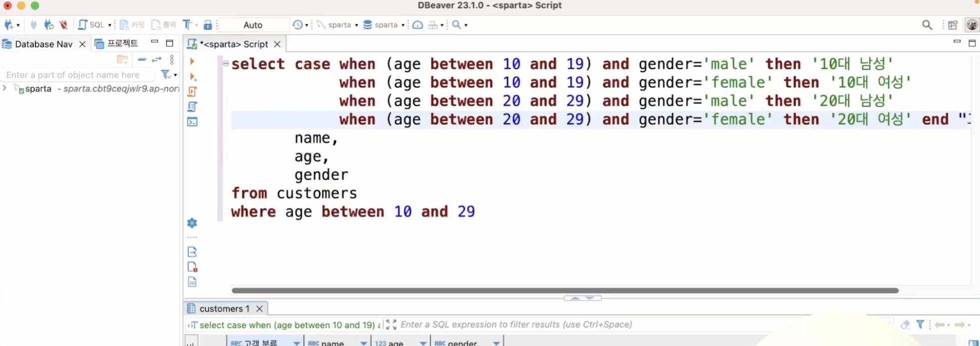The image size is (980, 346).
Task: Toggle link with editor arrows icon
Action: tap(157, 59)
